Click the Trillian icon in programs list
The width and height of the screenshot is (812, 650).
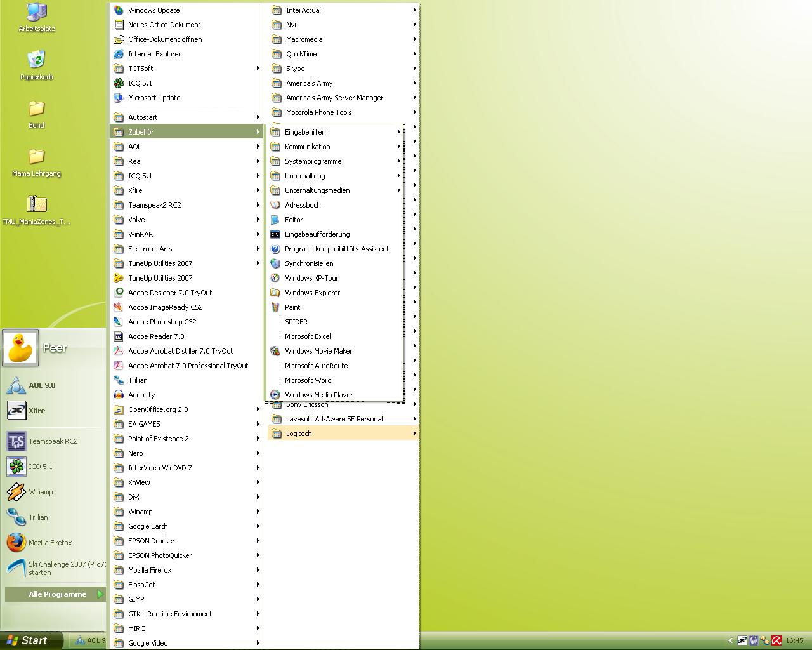(119, 380)
